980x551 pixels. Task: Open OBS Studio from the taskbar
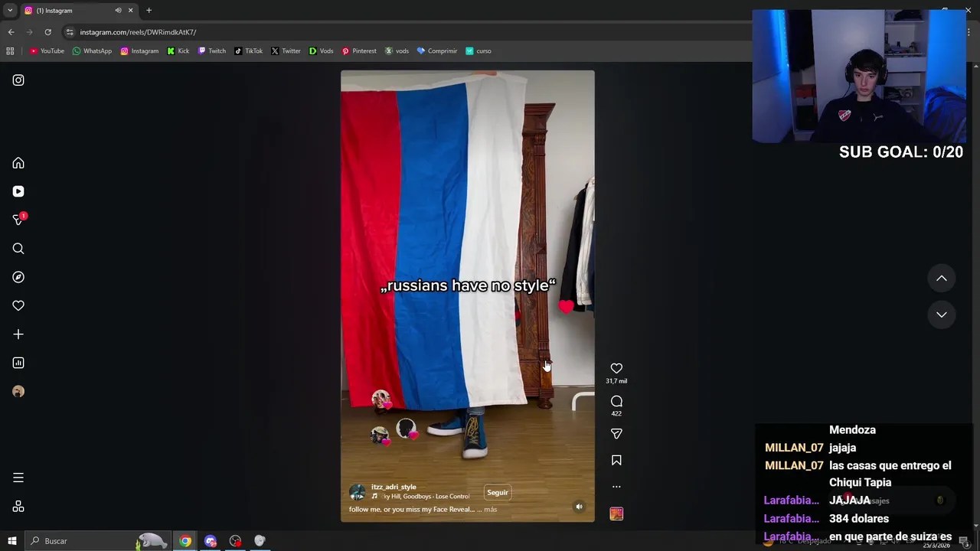(x=235, y=541)
